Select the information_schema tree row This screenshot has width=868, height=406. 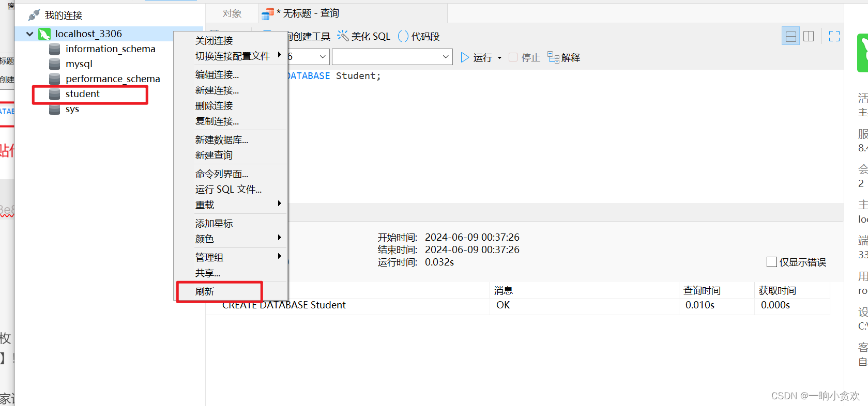[110, 49]
